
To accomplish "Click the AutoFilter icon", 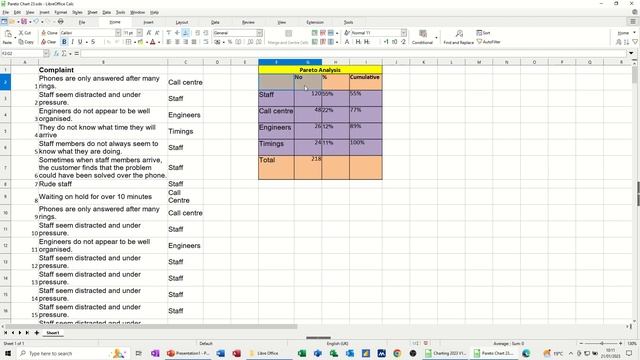I will click(x=489, y=42).
